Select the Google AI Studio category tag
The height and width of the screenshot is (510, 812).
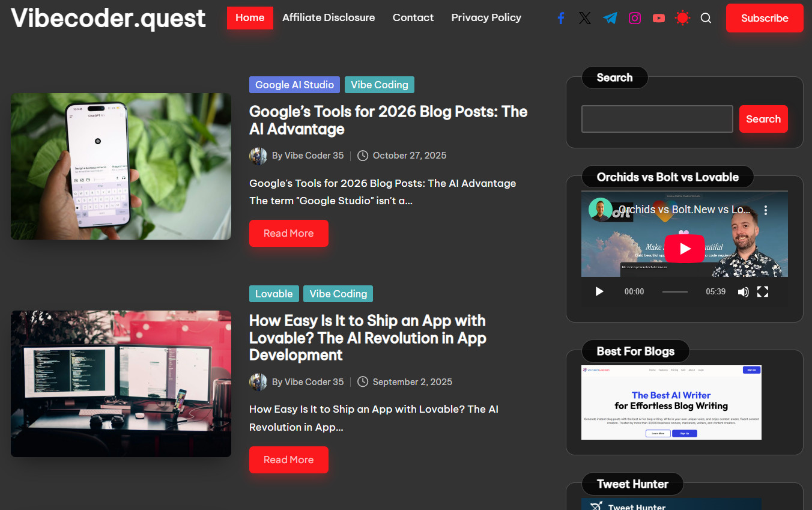click(x=294, y=85)
